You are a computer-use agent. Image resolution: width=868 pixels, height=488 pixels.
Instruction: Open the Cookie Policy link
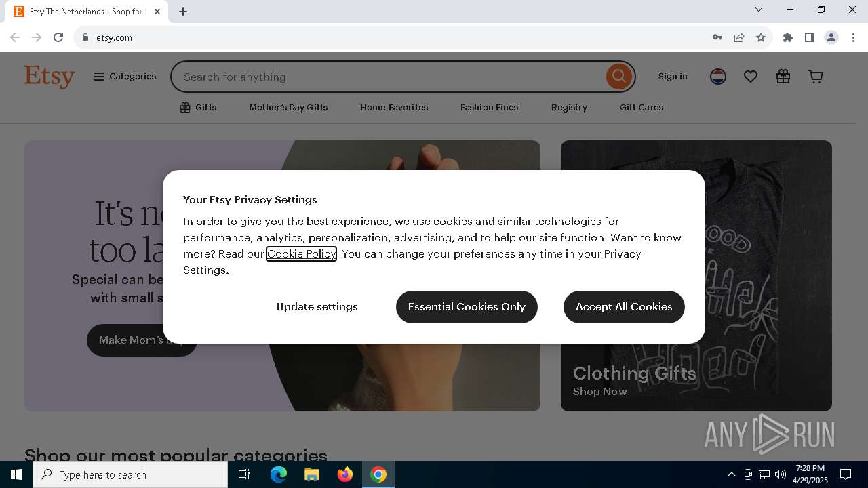click(301, 253)
